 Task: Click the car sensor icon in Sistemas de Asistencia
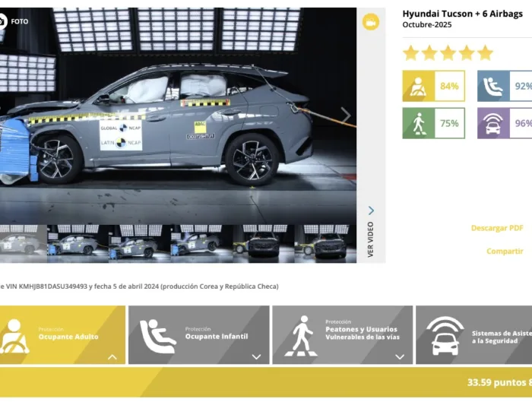tap(445, 336)
